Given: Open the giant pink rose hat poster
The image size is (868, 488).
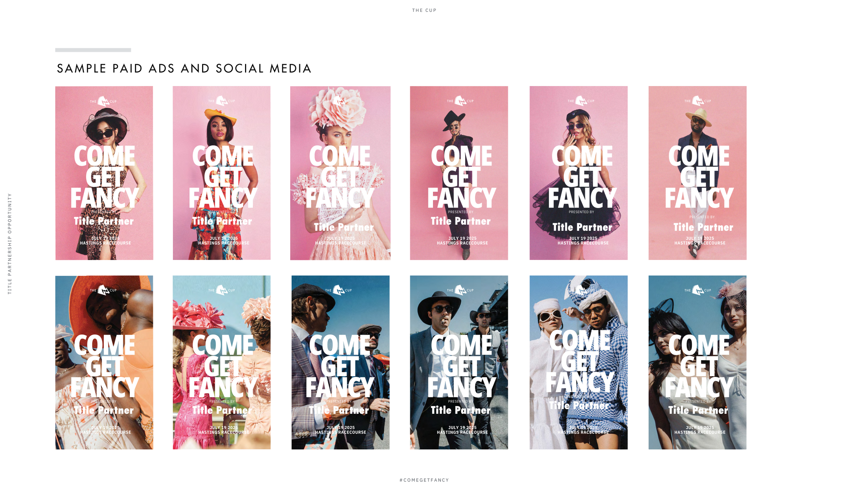Looking at the screenshot, I should click(x=340, y=173).
